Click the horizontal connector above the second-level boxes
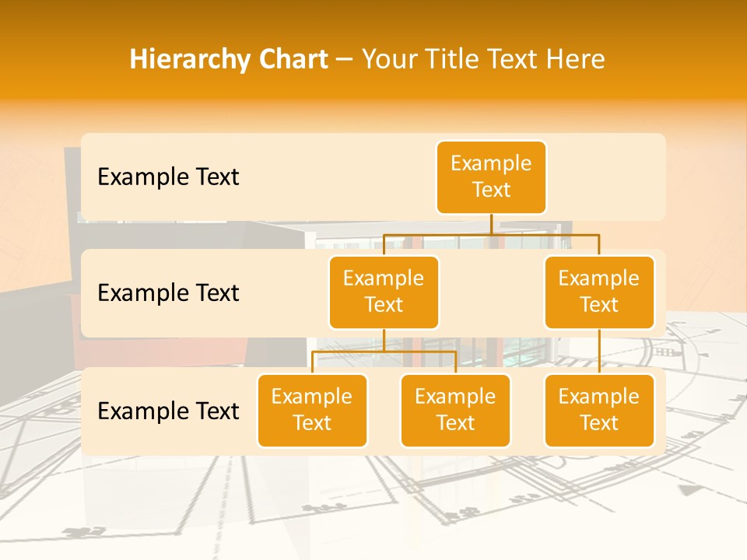The height and width of the screenshot is (560, 747). (545, 234)
